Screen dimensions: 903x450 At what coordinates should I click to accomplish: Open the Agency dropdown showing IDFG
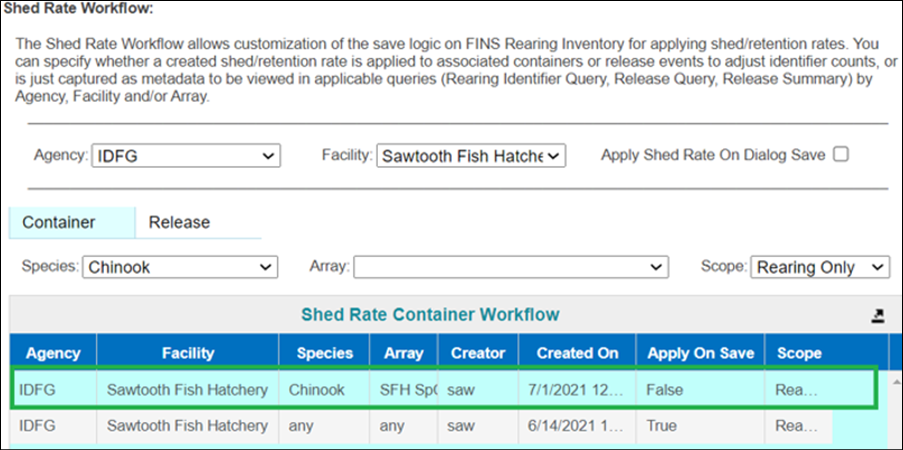pos(185,156)
